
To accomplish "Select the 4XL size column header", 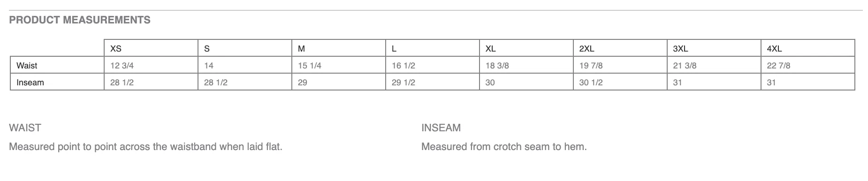I will coord(808,48).
